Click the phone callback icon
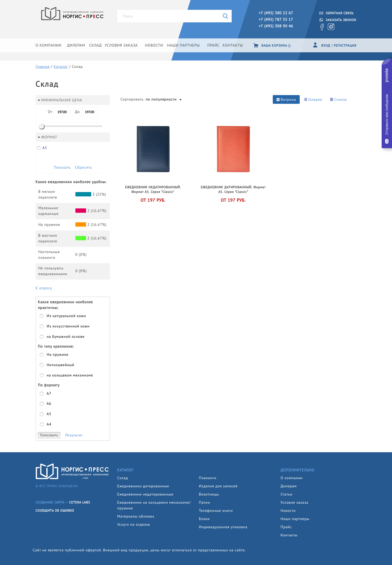This screenshot has width=392, height=565. (321, 20)
